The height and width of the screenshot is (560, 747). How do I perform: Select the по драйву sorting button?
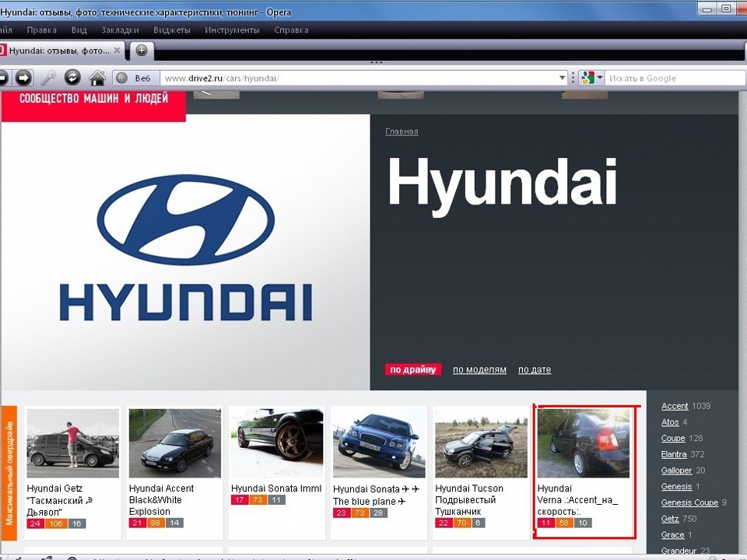click(413, 369)
